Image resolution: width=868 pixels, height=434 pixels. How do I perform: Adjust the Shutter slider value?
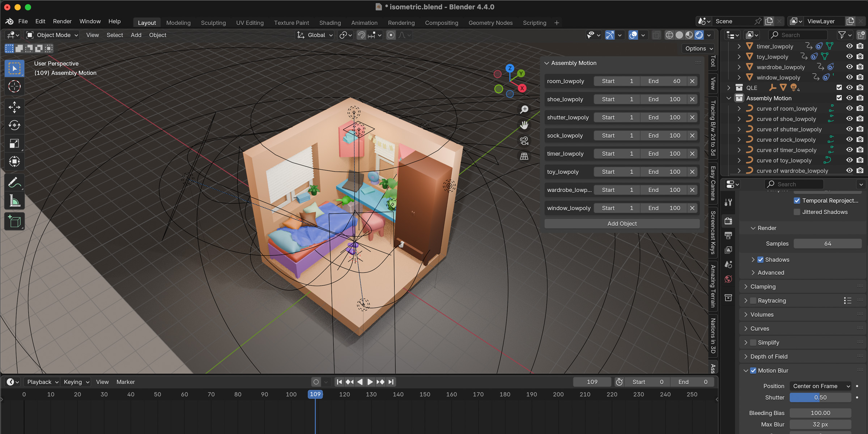[820, 397]
